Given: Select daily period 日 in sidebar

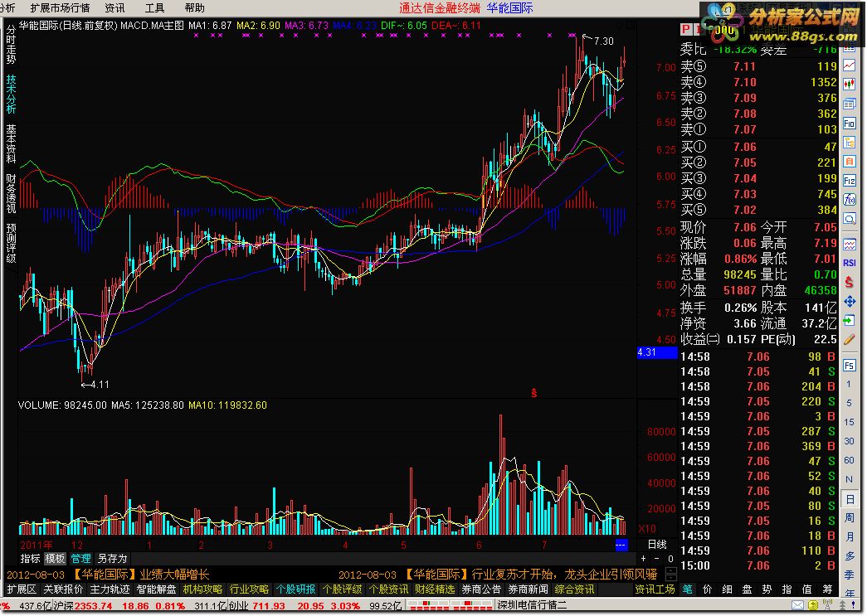Looking at the screenshot, I should point(850,498).
